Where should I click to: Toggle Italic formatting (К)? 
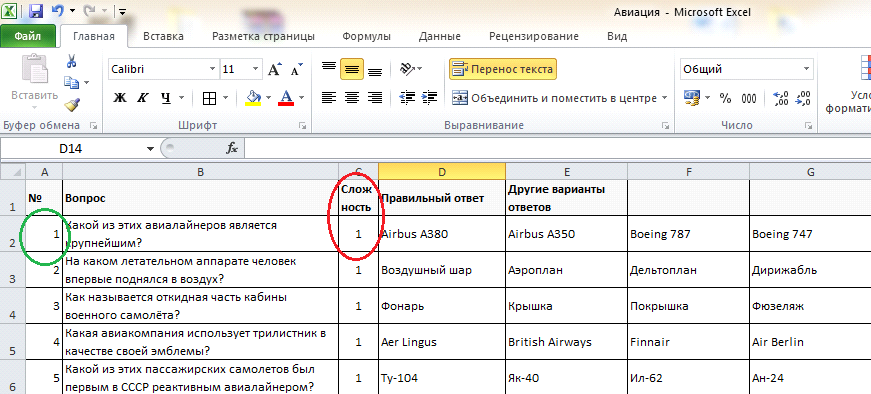click(x=142, y=98)
